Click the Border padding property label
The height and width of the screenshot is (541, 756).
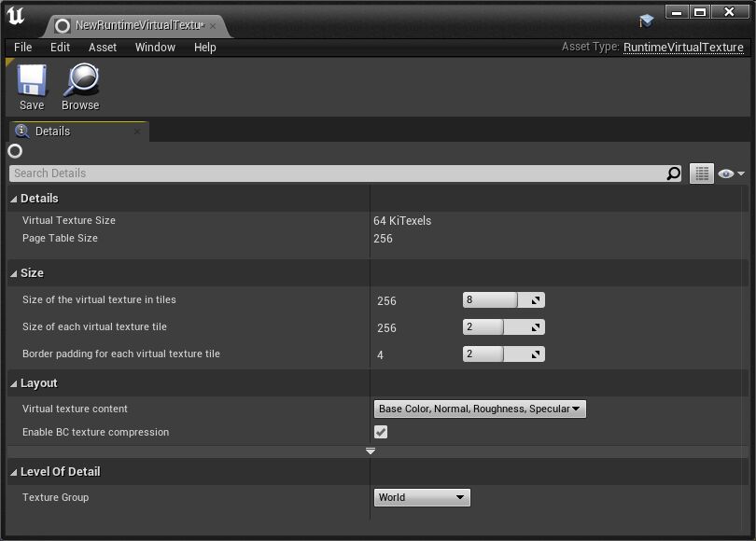(121, 354)
